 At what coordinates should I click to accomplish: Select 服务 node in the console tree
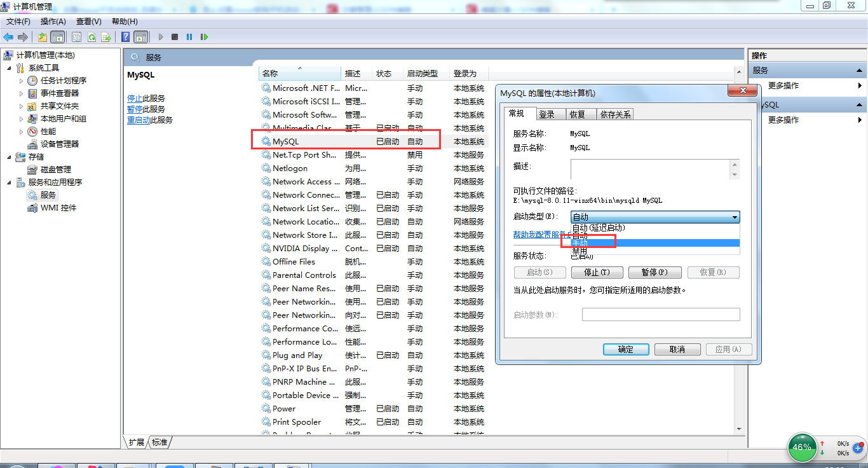pos(48,195)
